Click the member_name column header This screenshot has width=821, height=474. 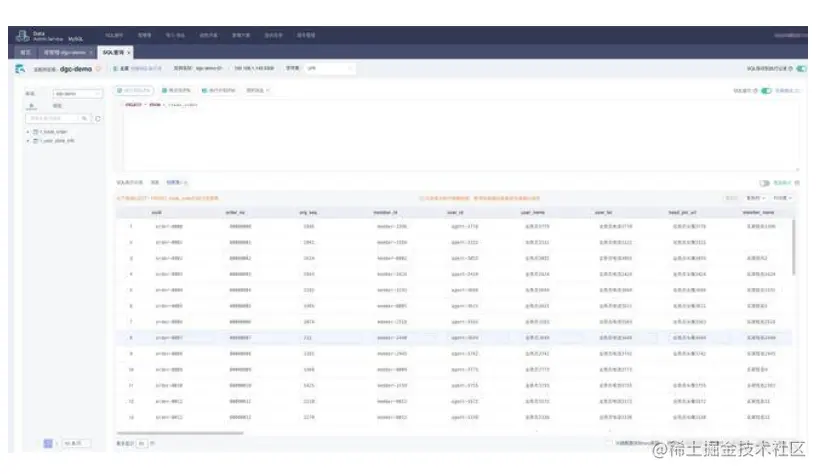pos(758,213)
